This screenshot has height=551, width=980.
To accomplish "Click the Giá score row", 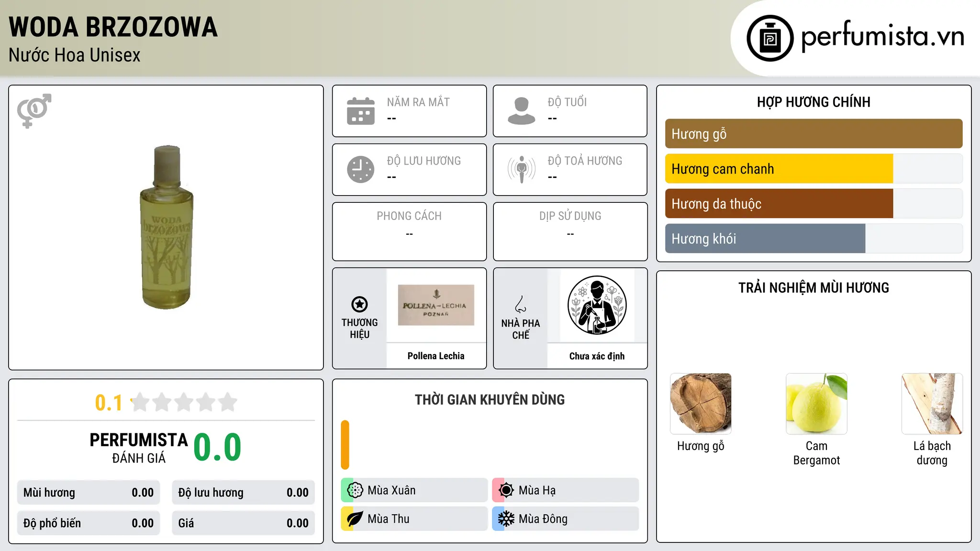I will coord(243,523).
